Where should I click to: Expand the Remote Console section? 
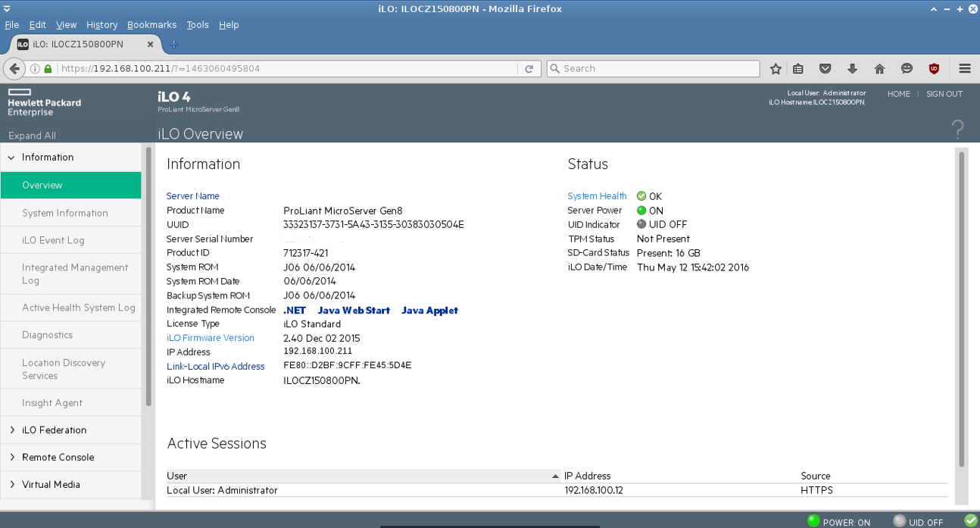click(59, 457)
